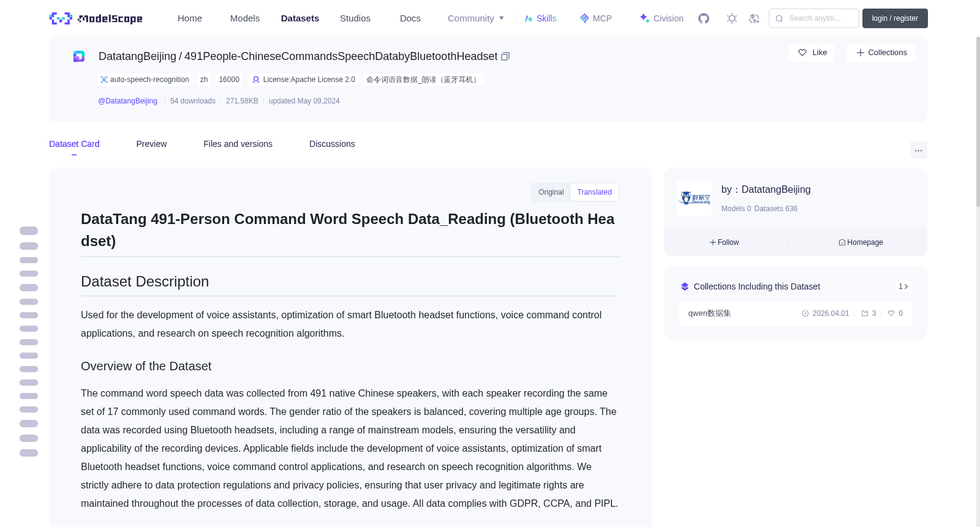The height and width of the screenshot is (527, 980).
Task: Go to Home in the navigation bar
Action: pyautogui.click(x=190, y=18)
